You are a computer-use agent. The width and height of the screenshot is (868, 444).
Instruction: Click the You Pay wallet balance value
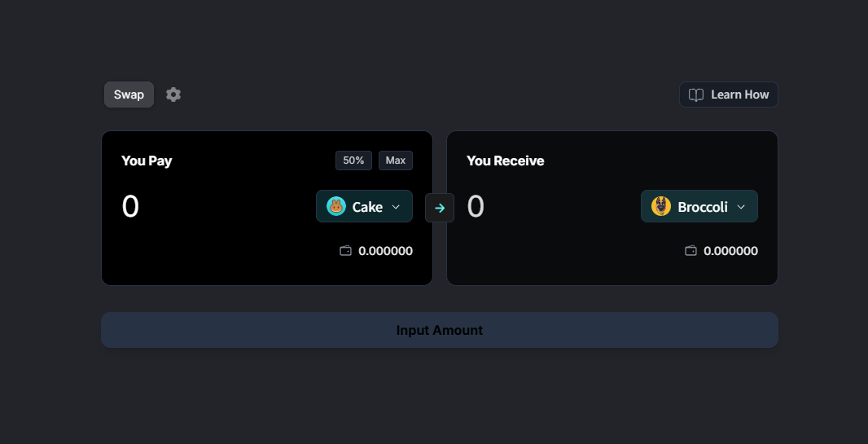385,251
